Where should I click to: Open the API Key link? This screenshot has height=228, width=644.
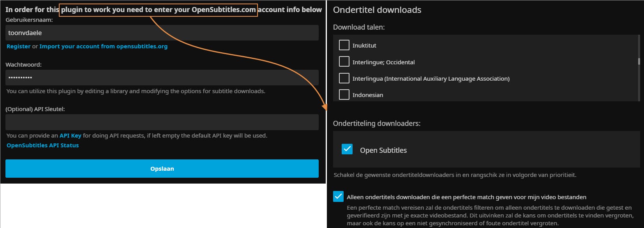click(x=70, y=136)
